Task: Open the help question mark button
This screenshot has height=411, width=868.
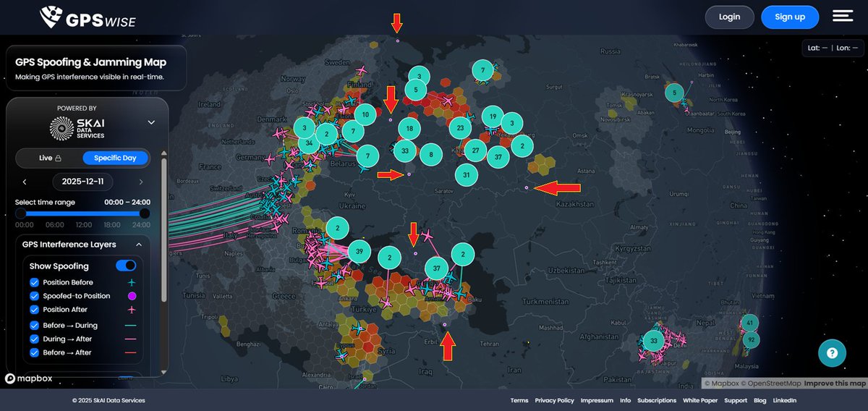Action: pyautogui.click(x=832, y=353)
